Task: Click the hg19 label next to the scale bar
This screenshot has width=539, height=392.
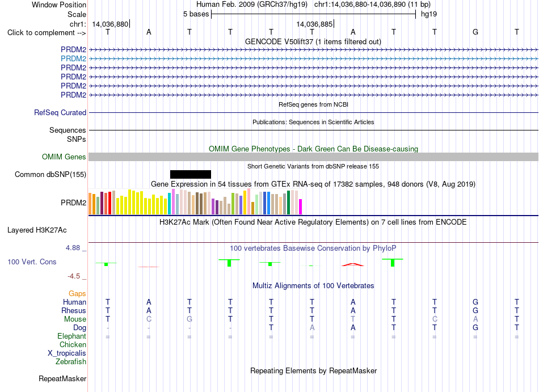Action: click(x=429, y=14)
